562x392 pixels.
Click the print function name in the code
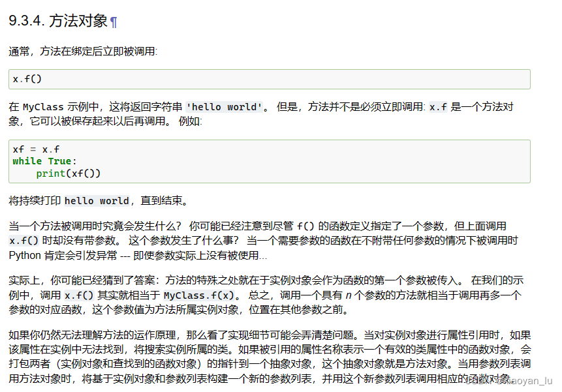pos(50,173)
